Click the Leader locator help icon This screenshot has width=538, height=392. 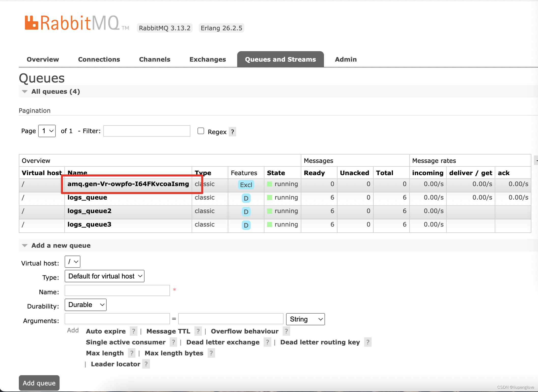click(146, 364)
